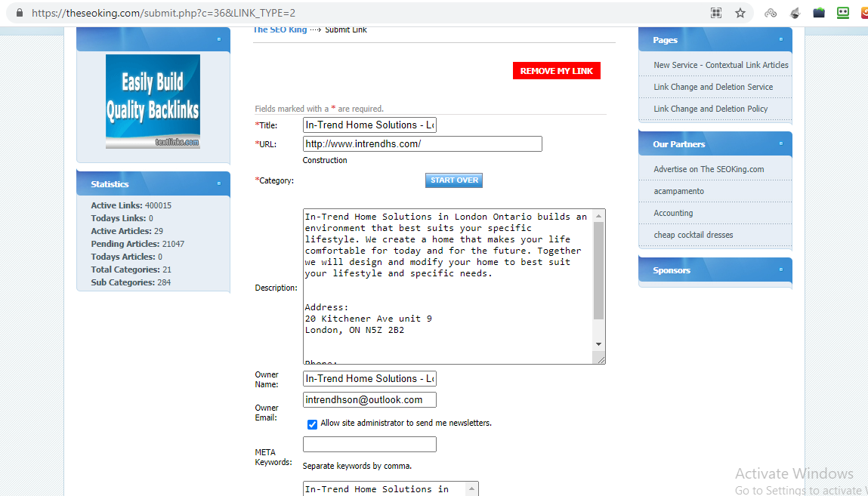The width and height of the screenshot is (868, 496).
Task: Click the Pending Articles: 21047 statistic
Action: (137, 244)
